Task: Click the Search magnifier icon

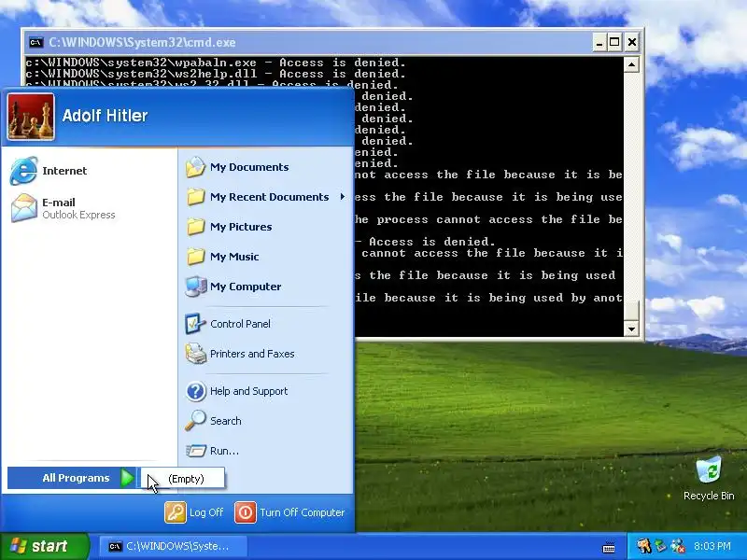Action: coord(195,421)
